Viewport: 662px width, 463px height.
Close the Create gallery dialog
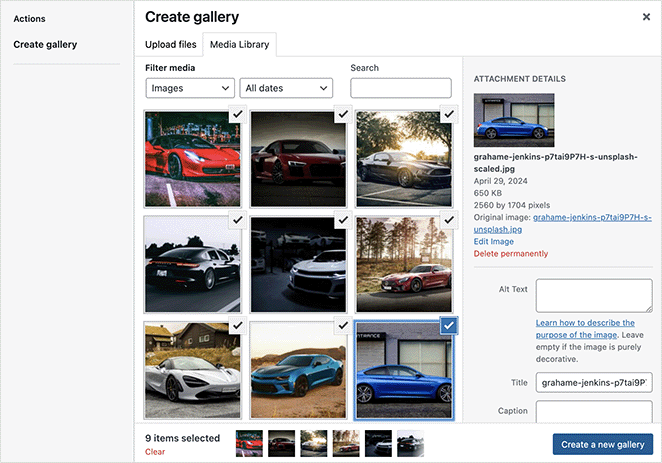[645, 17]
